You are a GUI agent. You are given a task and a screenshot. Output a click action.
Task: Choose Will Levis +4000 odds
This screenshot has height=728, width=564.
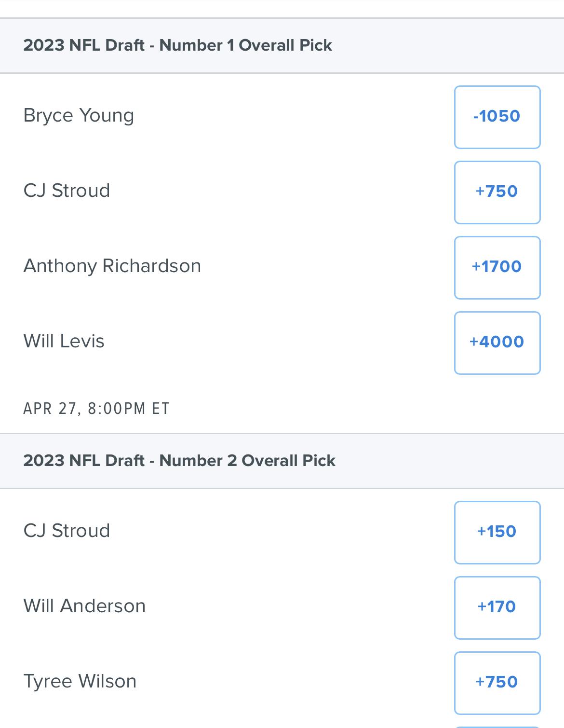[x=497, y=343]
